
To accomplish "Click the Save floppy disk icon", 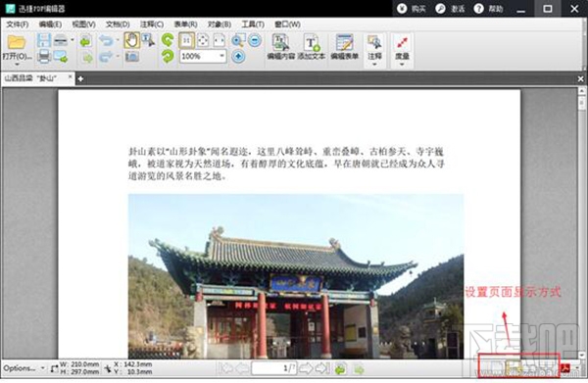I will click(44, 40).
